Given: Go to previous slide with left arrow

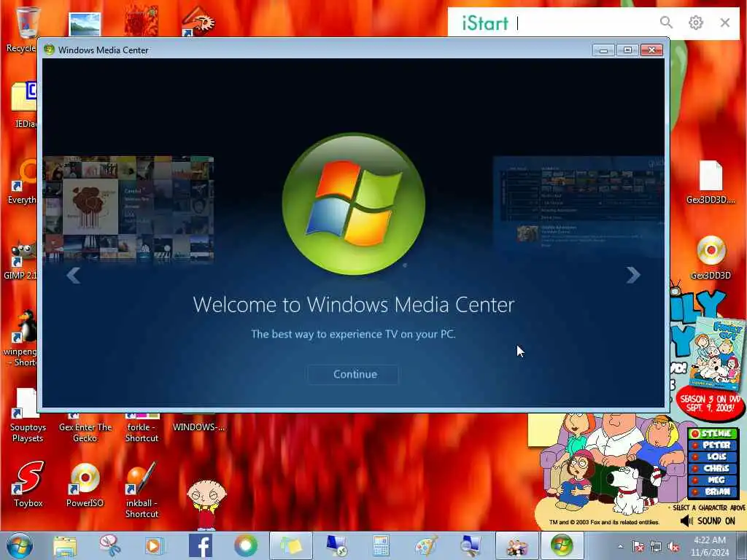Looking at the screenshot, I should click(73, 275).
